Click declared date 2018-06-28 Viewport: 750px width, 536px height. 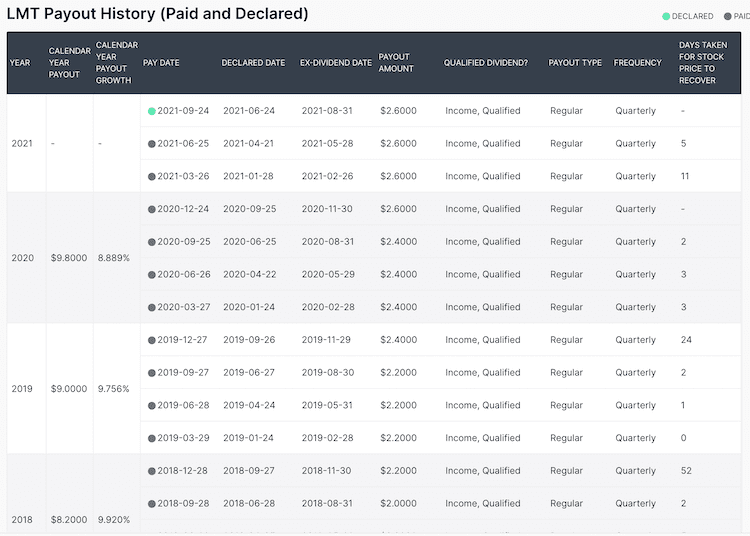click(x=249, y=503)
